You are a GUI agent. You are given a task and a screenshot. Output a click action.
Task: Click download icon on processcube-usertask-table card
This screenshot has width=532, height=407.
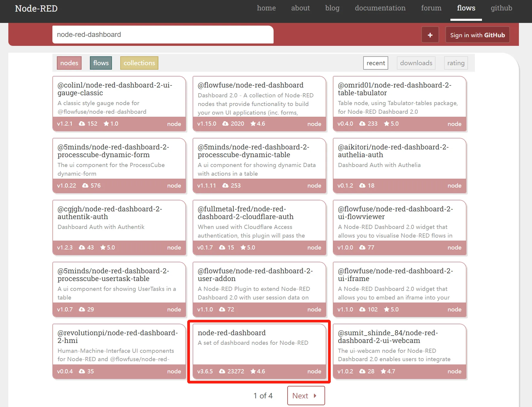tap(82, 309)
